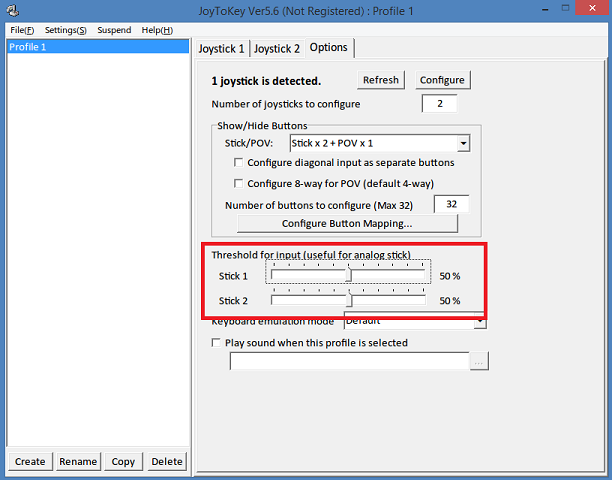The height and width of the screenshot is (480, 612).
Task: Click the JoyToKey app icon in title bar
Action: coord(13,11)
